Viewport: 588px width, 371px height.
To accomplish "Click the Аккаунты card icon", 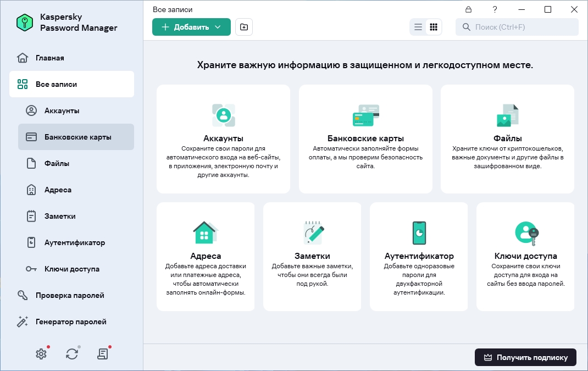I will pos(224,115).
